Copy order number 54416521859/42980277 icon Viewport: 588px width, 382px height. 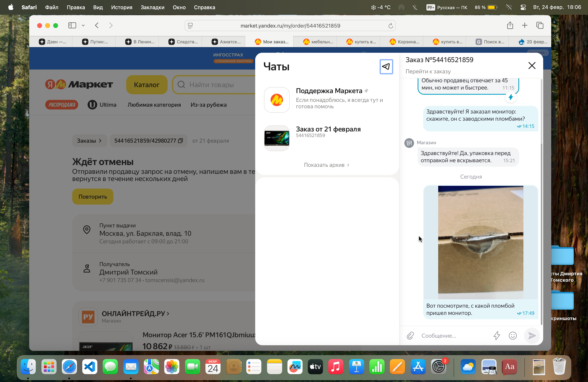coord(181,141)
